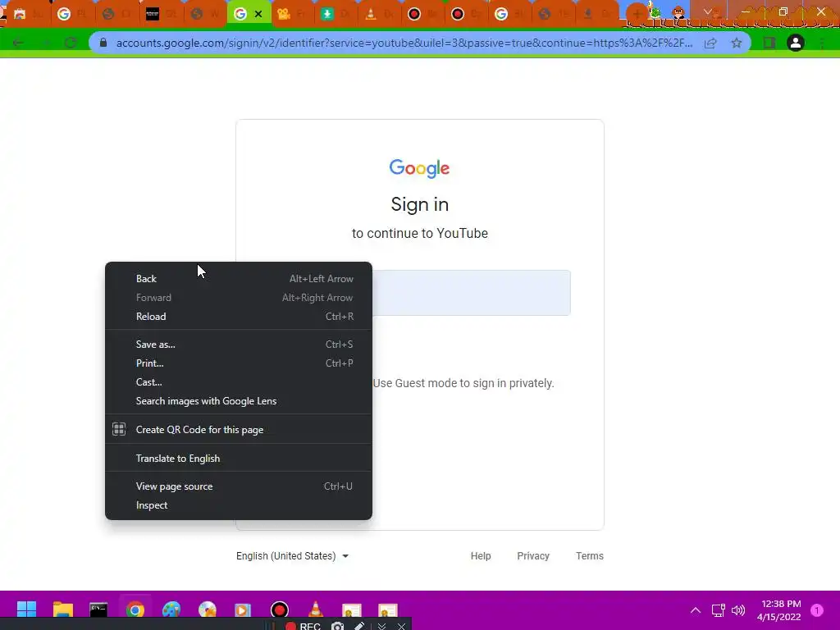Open the side panel icon in toolbar

[x=769, y=43]
